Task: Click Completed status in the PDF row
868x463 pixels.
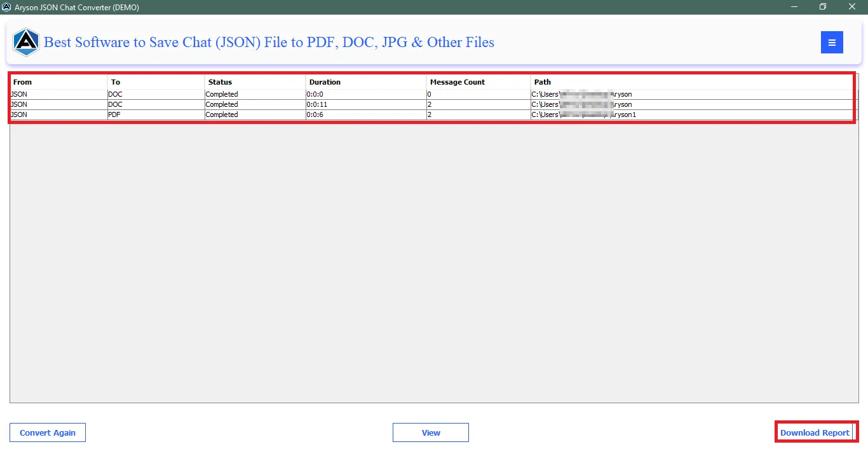Action: pos(255,114)
